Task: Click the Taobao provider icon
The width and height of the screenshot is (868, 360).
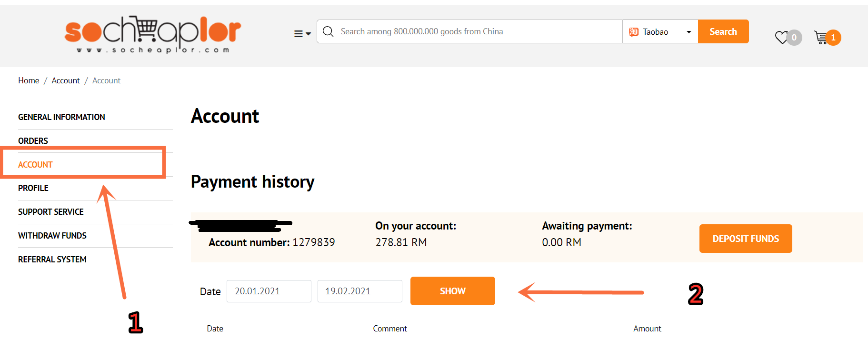Action: tap(634, 32)
